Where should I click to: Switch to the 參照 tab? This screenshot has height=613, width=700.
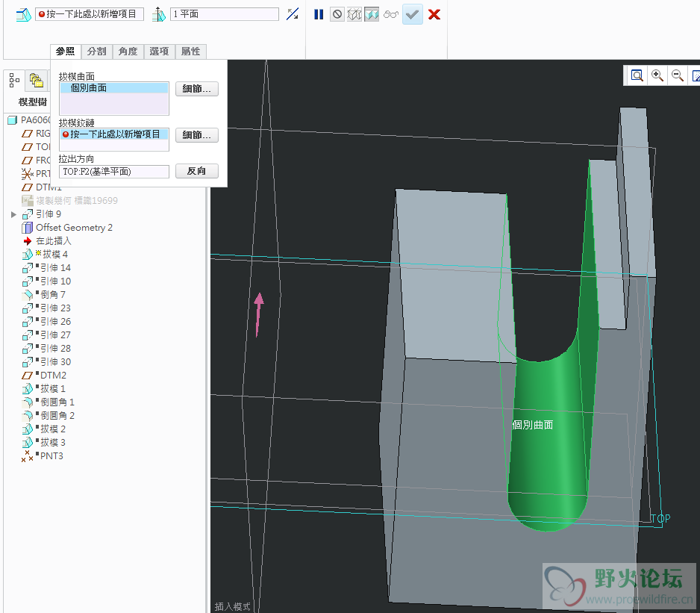coord(65,52)
